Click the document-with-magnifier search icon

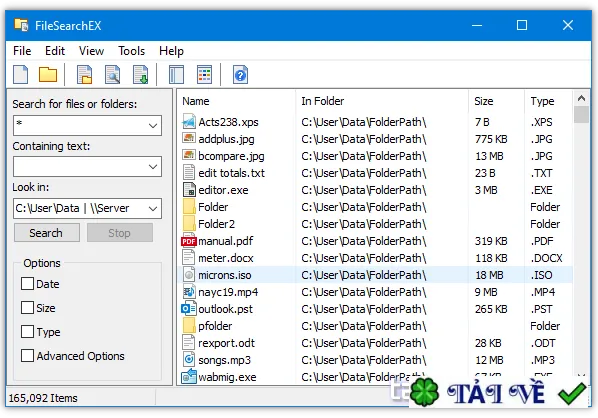pos(113,74)
